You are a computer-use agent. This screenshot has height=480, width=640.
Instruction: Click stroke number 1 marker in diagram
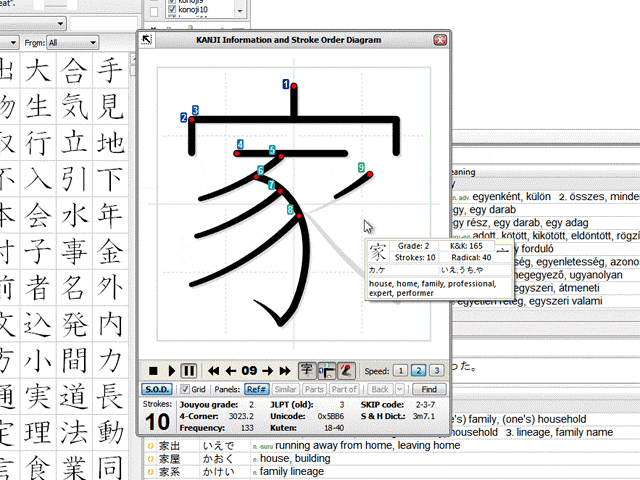pos(286,84)
